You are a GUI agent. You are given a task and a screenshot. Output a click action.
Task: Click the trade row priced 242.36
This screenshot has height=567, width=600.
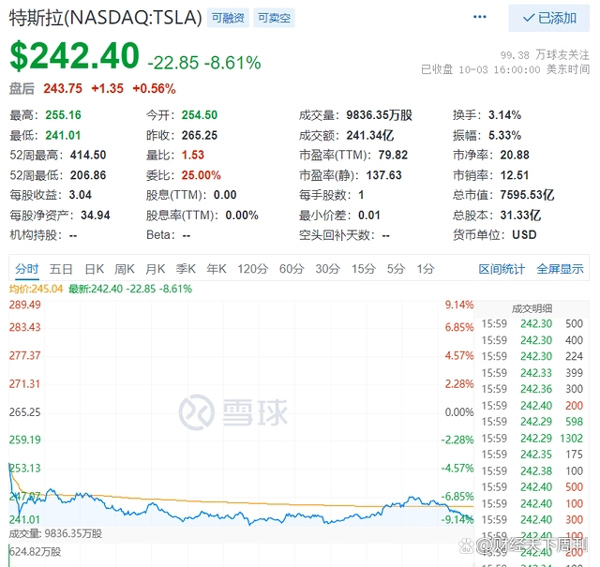pos(532,389)
